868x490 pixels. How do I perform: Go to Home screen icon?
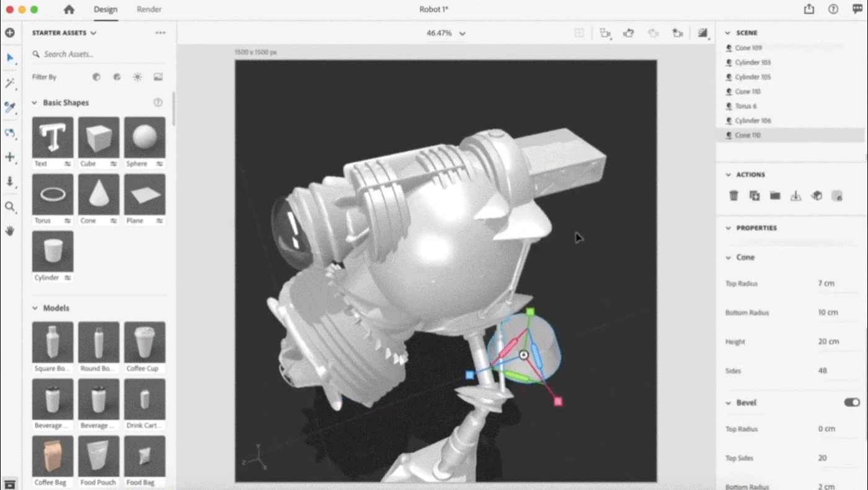pyautogui.click(x=69, y=9)
